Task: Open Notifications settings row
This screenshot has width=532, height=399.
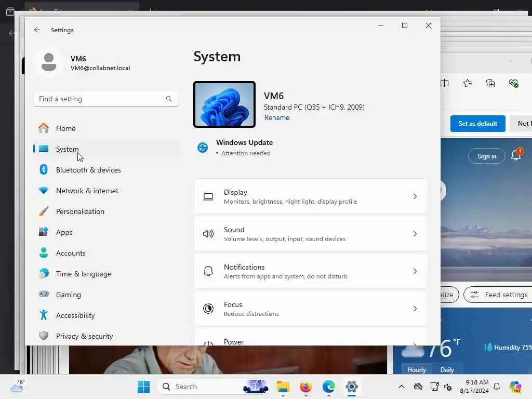Action: pyautogui.click(x=311, y=271)
